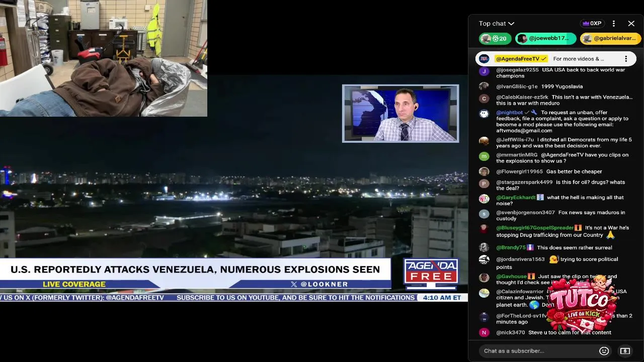Select the message "1999 Yugoslavia"

562,86
